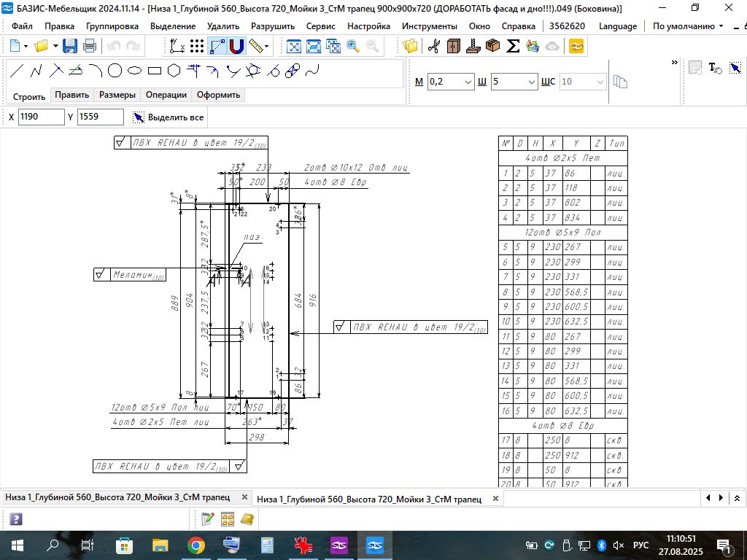Click the coordinate system origin icon
This screenshot has width=747, height=560.
(177, 46)
